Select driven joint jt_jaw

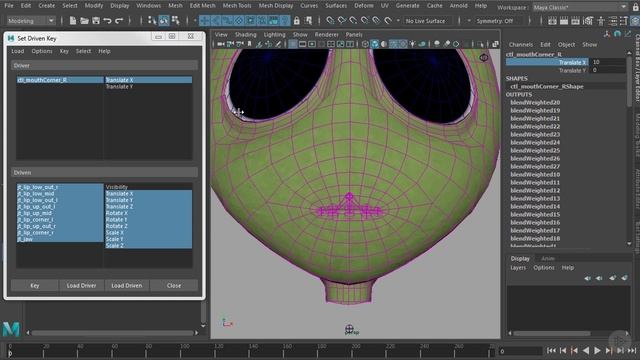coord(60,239)
